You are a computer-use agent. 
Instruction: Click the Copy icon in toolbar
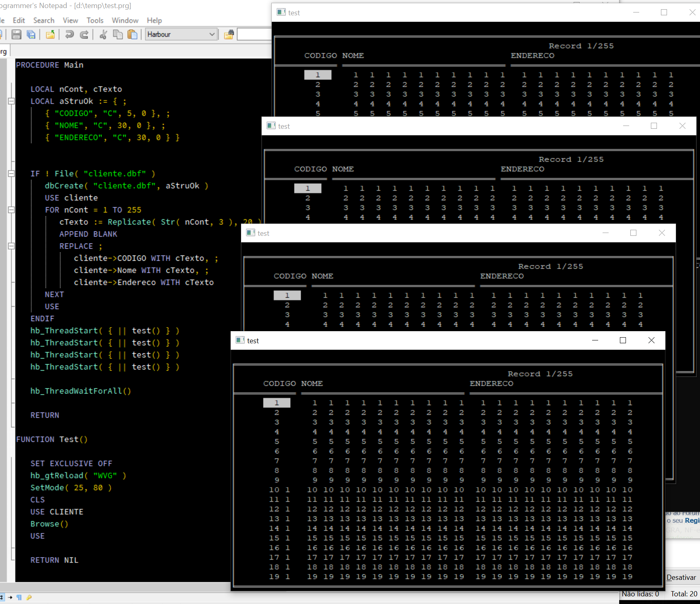[x=118, y=35]
